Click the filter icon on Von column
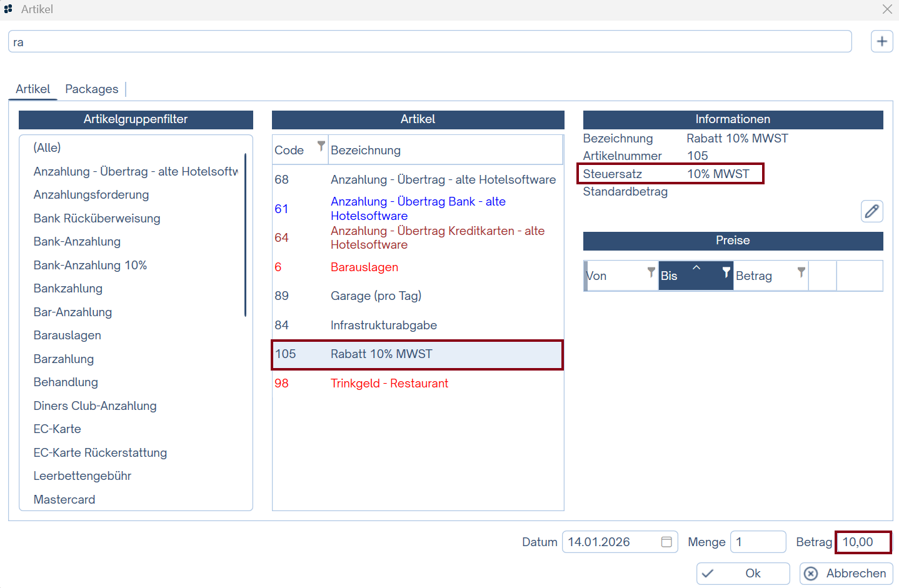 (x=651, y=272)
